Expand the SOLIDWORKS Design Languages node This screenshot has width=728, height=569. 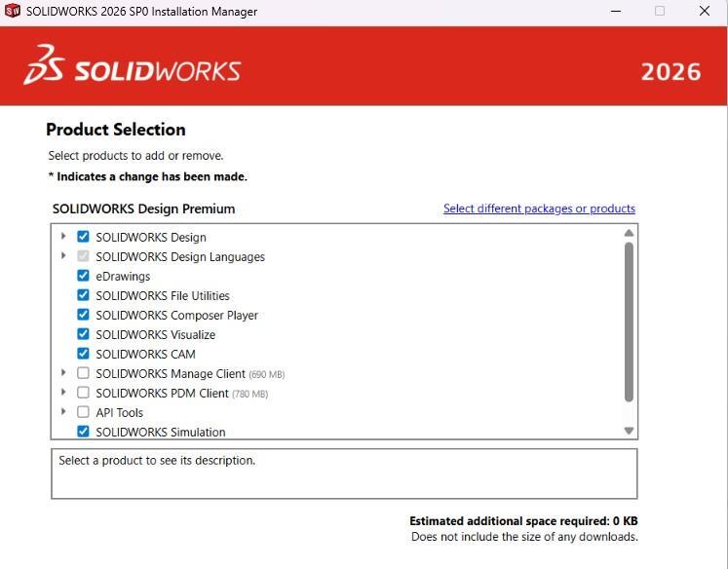[x=63, y=255]
